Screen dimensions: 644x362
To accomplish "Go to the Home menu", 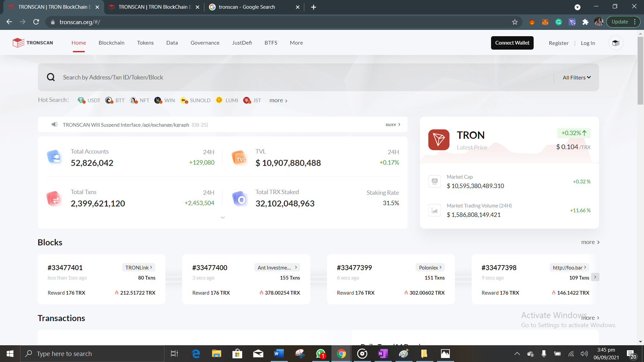I will 78,43.
